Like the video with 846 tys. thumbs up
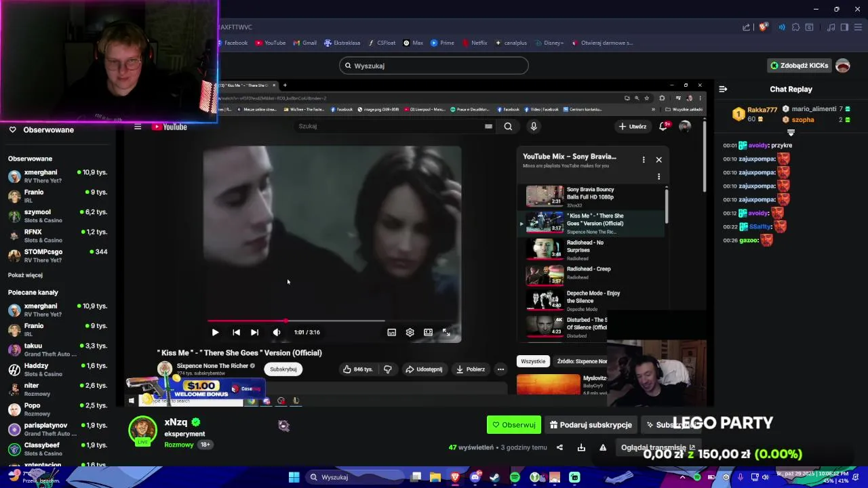Screen dimensions: 868x488 pyautogui.click(x=358, y=369)
